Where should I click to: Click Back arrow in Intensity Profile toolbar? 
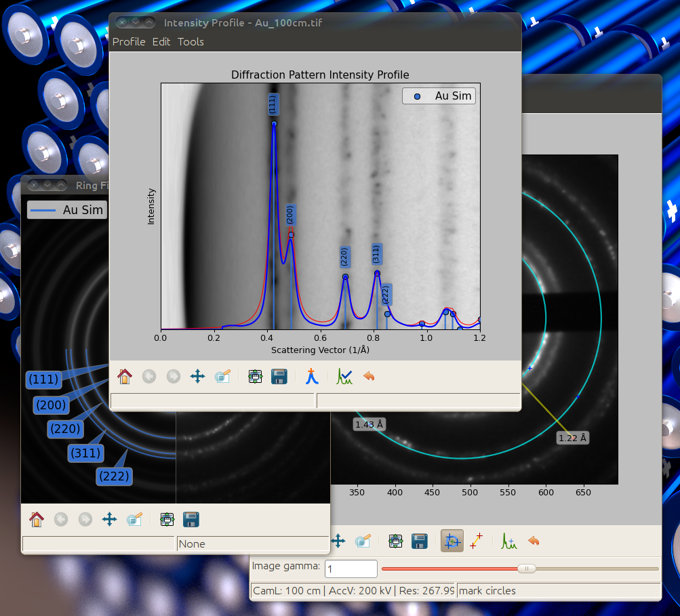[x=149, y=376]
